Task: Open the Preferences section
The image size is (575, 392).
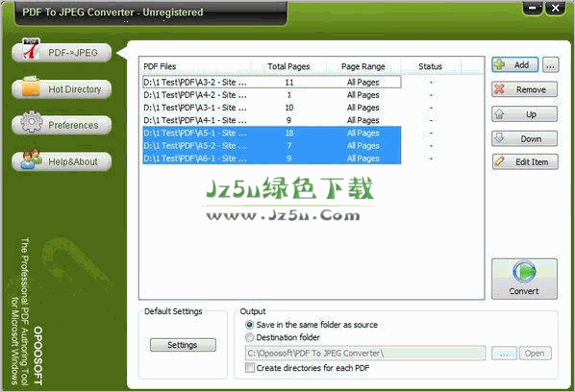Action: pos(62,125)
